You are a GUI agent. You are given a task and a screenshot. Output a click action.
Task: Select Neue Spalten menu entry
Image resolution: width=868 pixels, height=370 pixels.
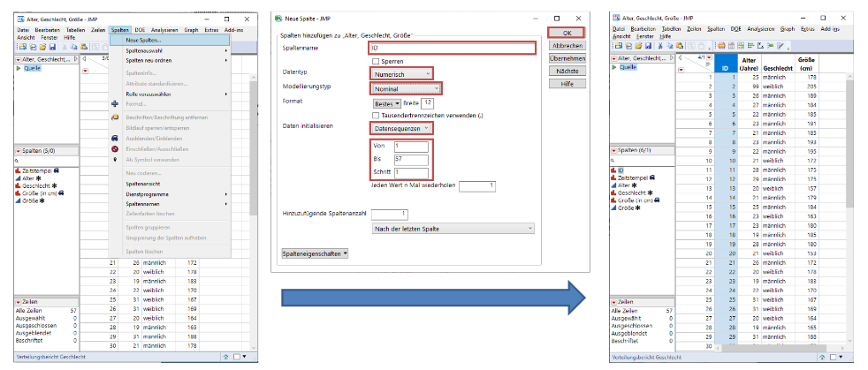pyautogui.click(x=143, y=41)
